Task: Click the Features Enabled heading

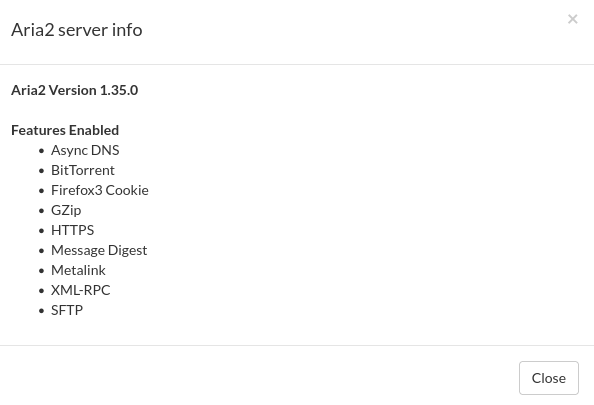Action: [65, 130]
